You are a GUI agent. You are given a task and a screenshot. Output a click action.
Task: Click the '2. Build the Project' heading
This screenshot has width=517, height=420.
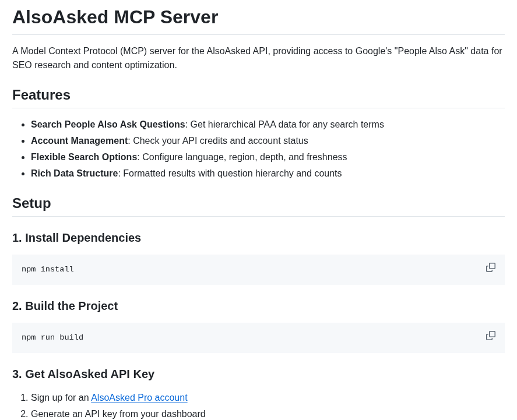coord(65,306)
